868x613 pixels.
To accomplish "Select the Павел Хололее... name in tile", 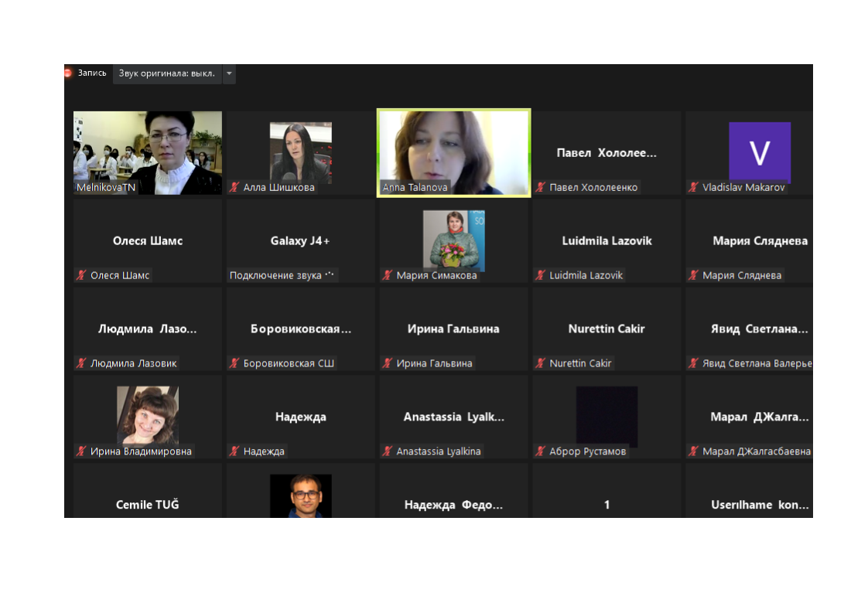I will click(607, 153).
